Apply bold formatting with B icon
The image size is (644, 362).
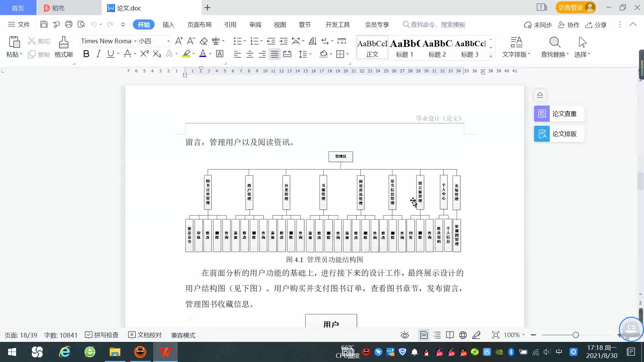point(86,54)
